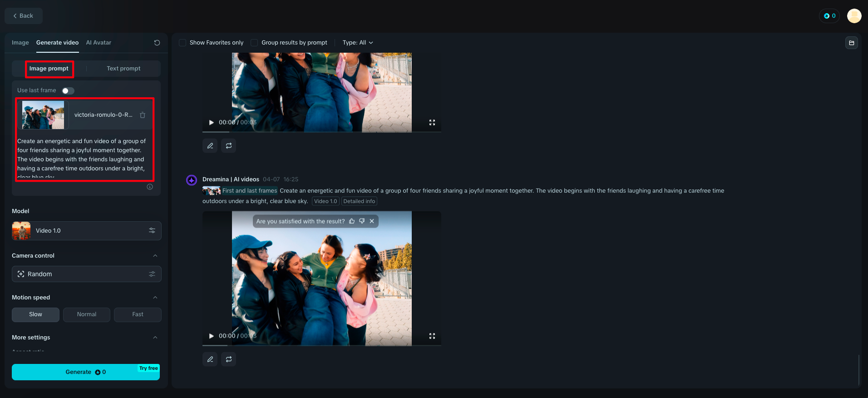Click the small thumbnail before First and last frames
The image size is (868, 398).
point(212,191)
